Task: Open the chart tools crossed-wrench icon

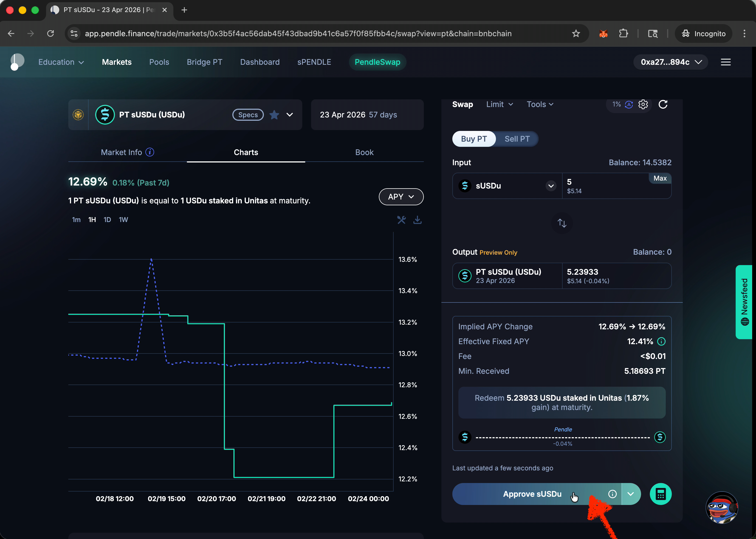Action: pos(401,220)
